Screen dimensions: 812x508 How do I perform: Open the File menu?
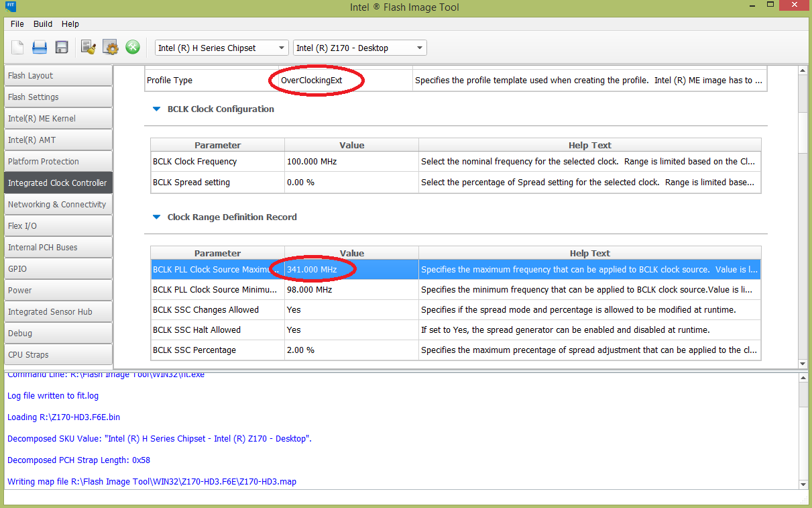pyautogui.click(x=17, y=23)
